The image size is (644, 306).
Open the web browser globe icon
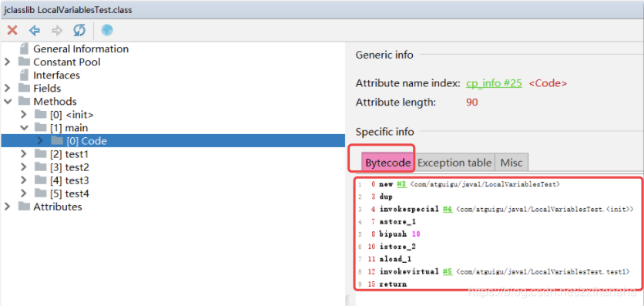coord(107,30)
